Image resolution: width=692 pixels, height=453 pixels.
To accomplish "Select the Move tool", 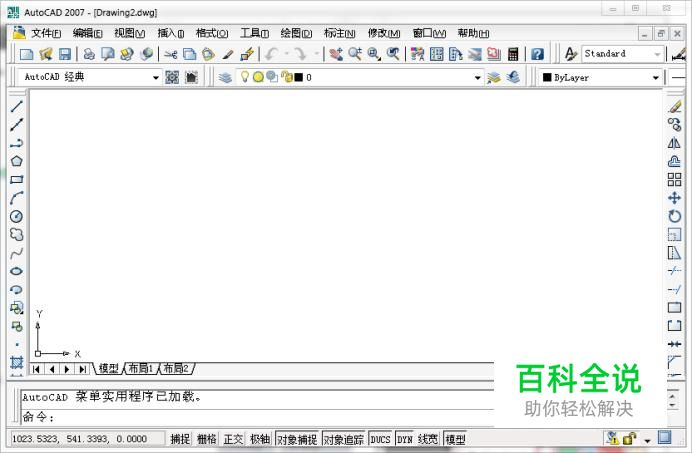I will click(x=674, y=198).
